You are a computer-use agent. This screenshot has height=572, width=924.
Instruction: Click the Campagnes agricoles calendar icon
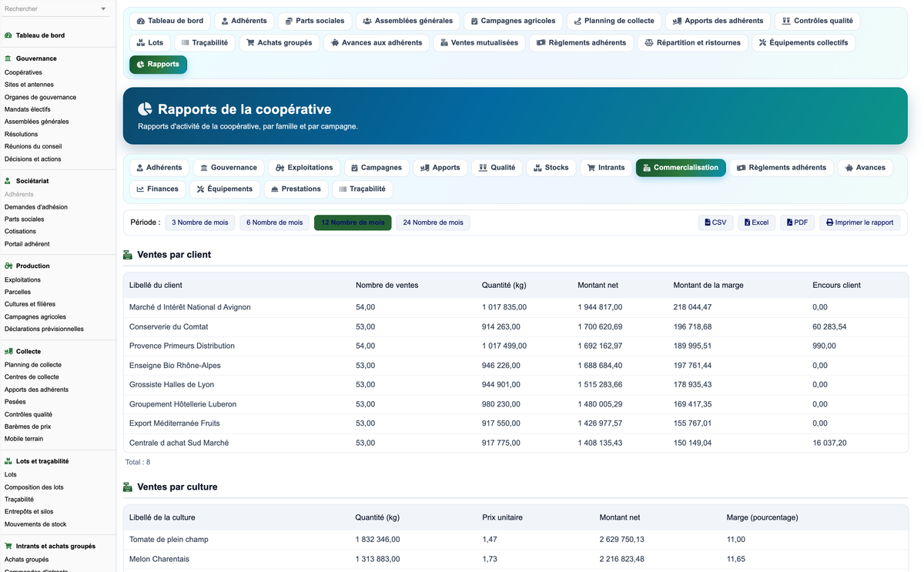[474, 22]
